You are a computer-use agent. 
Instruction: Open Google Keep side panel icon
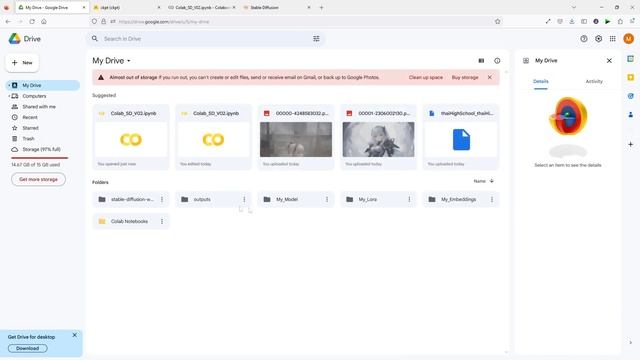[x=631, y=78]
